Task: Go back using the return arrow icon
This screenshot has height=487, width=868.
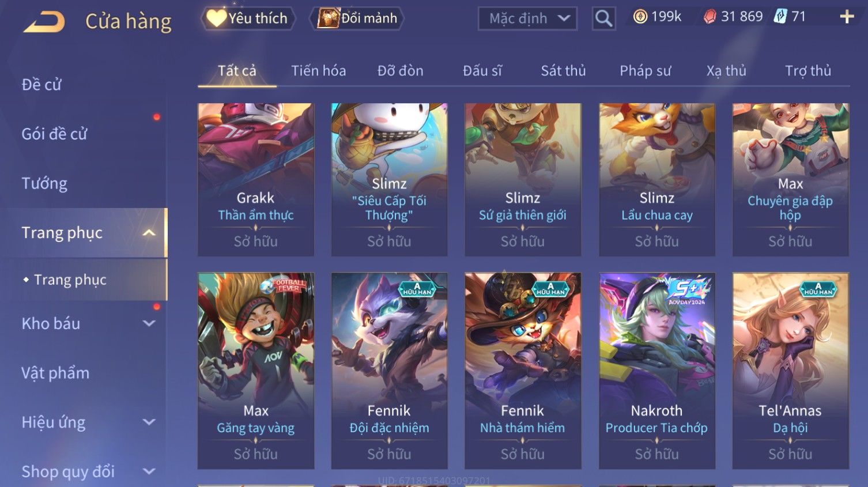Action: tap(44, 22)
